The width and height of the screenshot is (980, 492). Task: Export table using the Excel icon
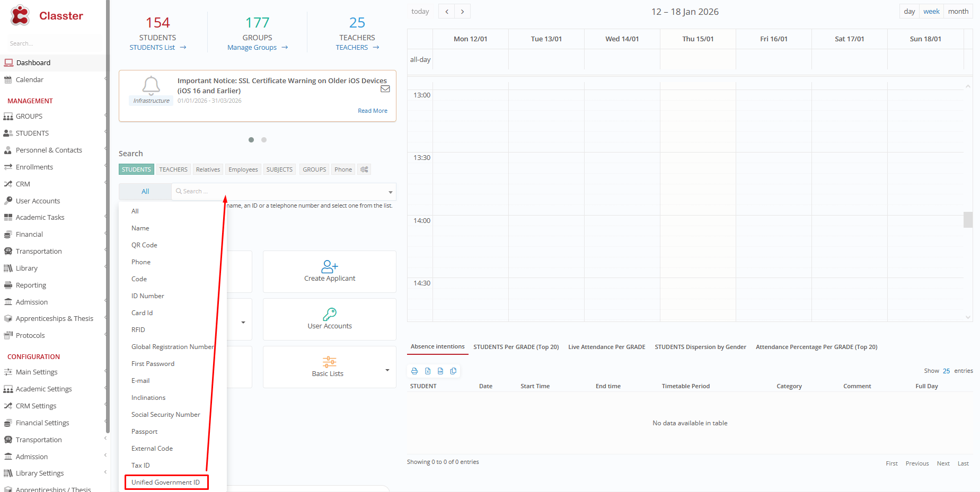(428, 371)
